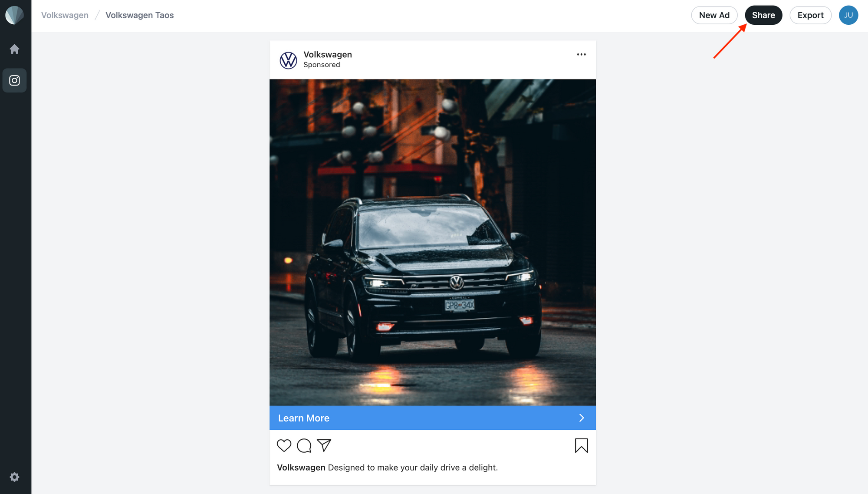Click the bookmark save icon bottom right
Viewport: 868px width, 494px height.
581,446
